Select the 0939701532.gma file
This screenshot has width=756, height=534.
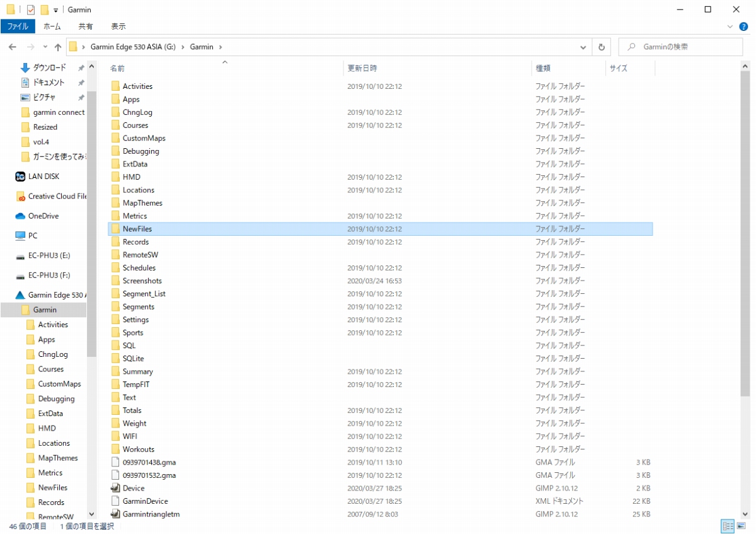(149, 475)
